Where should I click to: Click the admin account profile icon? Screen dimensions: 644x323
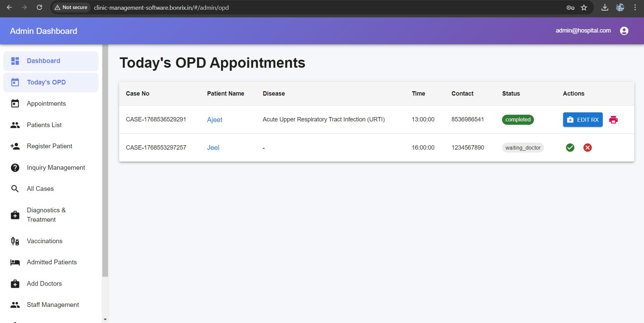click(624, 31)
